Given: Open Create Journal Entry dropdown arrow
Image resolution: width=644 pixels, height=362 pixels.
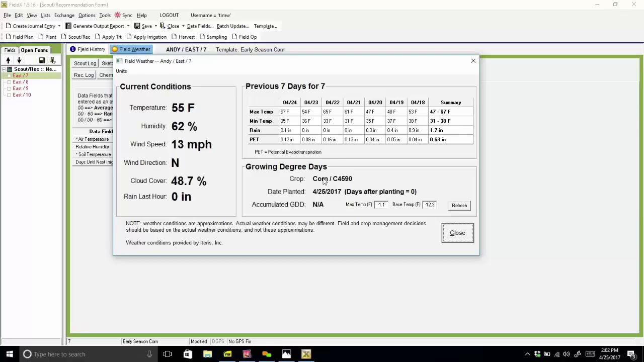Looking at the screenshot, I should (59, 26).
